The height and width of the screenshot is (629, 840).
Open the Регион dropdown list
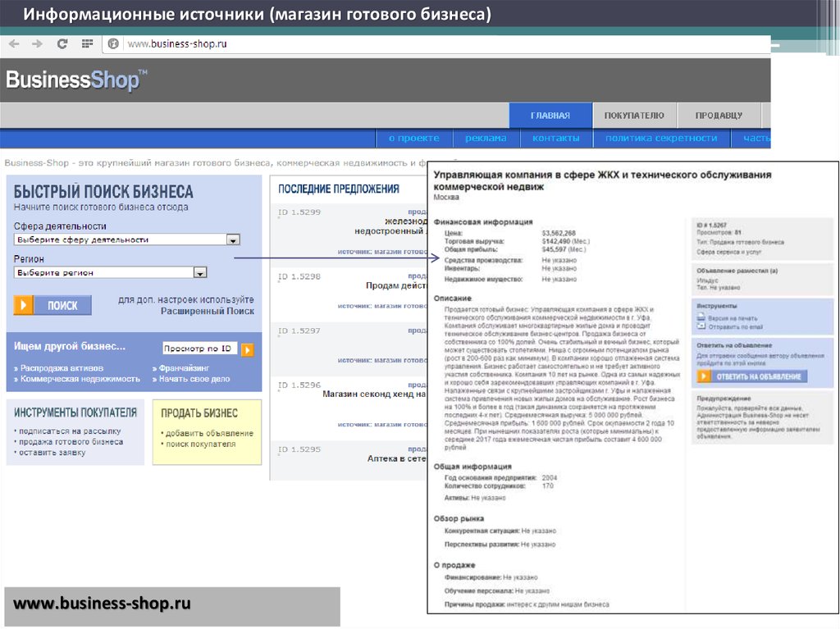click(x=200, y=273)
